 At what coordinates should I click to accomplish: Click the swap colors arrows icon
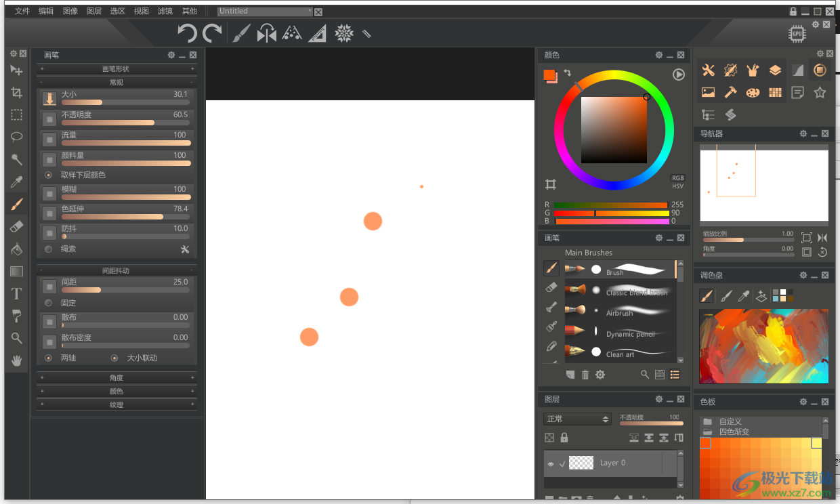click(x=568, y=72)
